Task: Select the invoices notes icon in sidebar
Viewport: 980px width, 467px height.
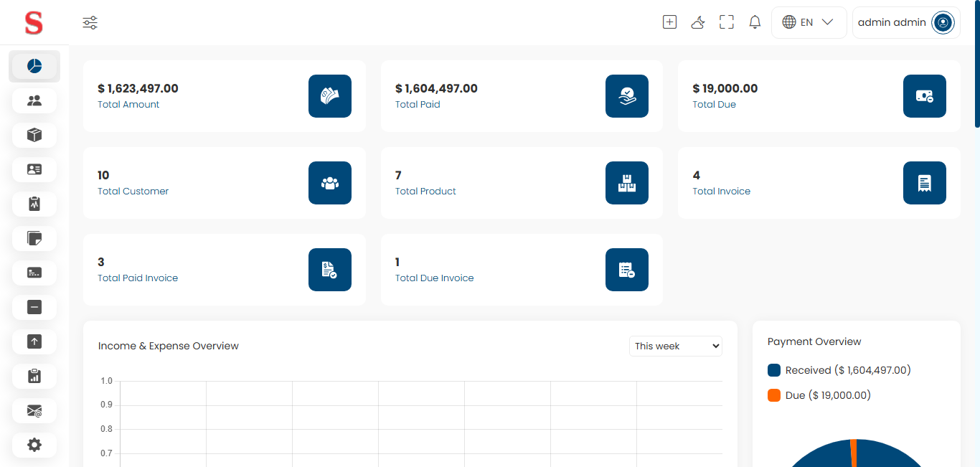Action: pos(34,238)
